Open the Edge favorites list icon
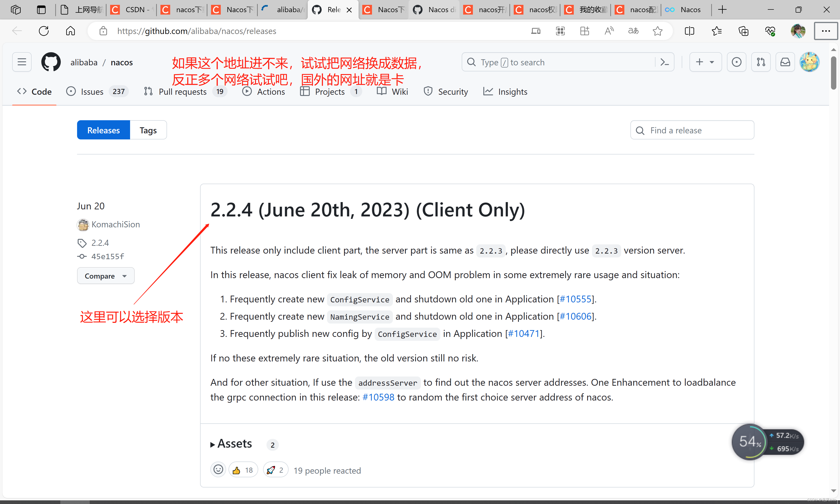 716,31
